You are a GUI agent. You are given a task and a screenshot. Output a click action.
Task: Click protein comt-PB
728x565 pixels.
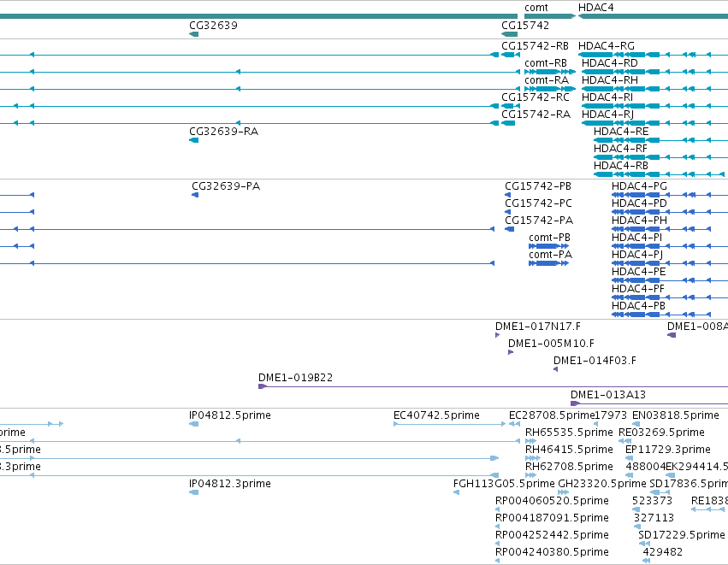(x=549, y=238)
